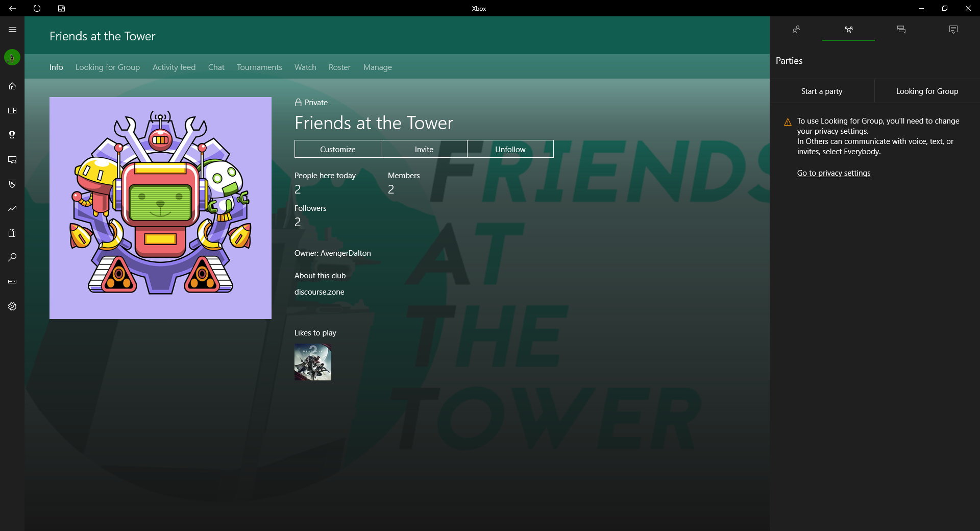Switch to the Roster tab
The image size is (980, 531).
pos(339,67)
